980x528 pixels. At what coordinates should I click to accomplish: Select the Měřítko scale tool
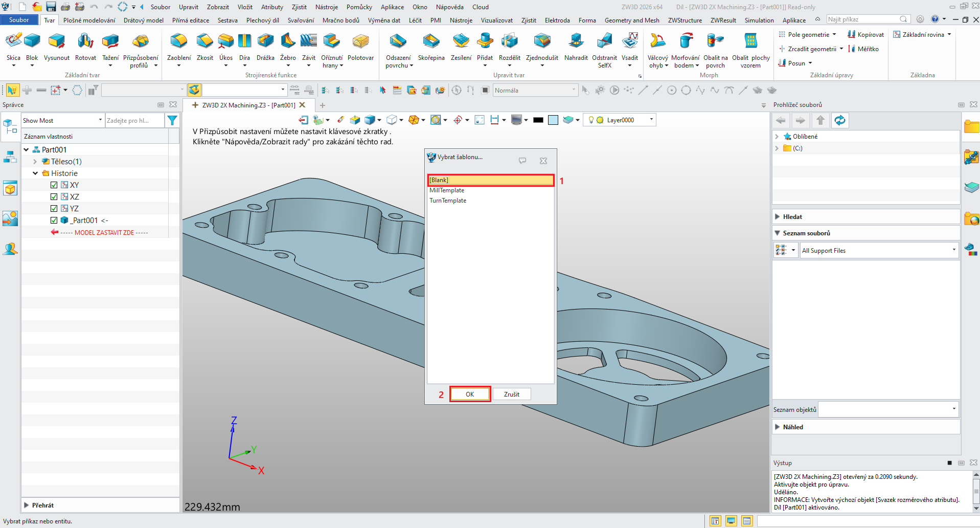click(x=863, y=49)
